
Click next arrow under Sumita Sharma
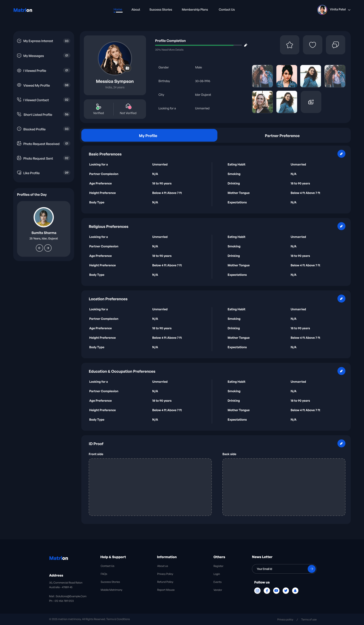(48, 248)
